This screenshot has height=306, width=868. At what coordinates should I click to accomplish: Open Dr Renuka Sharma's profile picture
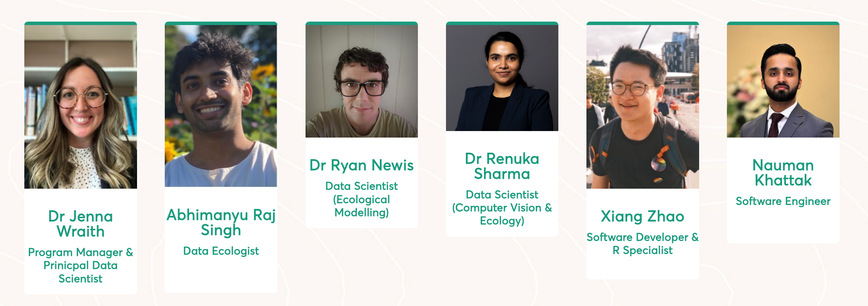pyautogui.click(x=502, y=78)
